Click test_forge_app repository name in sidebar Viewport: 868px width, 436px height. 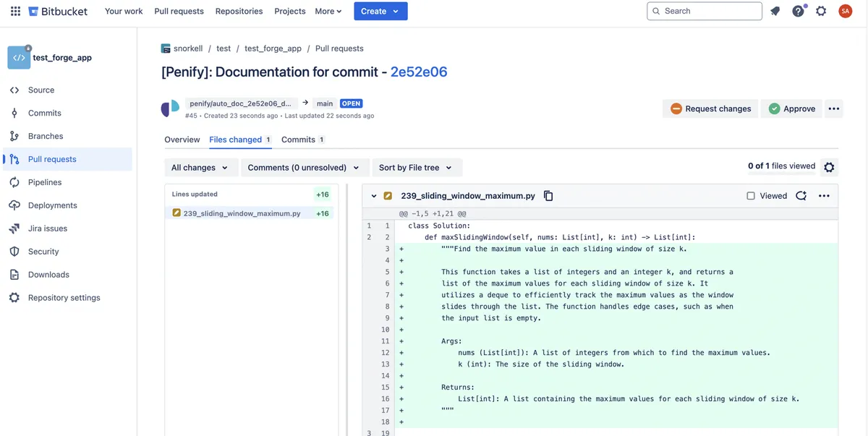coord(62,58)
